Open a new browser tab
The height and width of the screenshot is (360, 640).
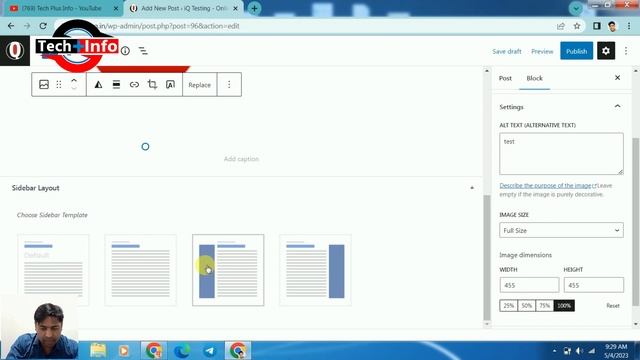[254, 8]
